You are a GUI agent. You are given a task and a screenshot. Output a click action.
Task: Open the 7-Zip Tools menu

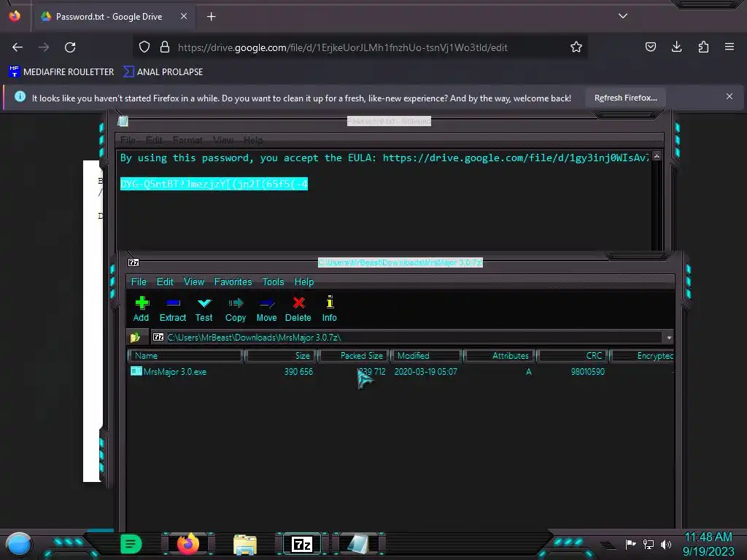pos(273,282)
